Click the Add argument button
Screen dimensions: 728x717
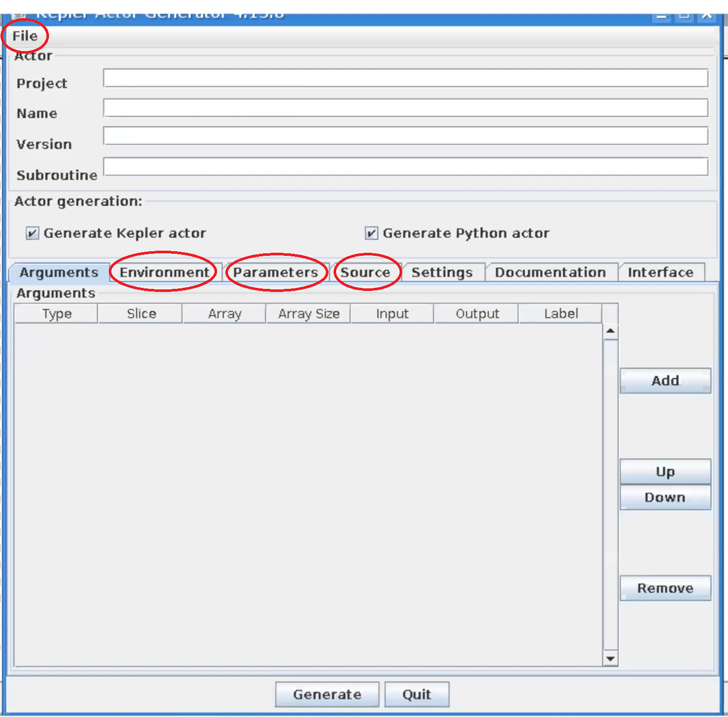665,381
